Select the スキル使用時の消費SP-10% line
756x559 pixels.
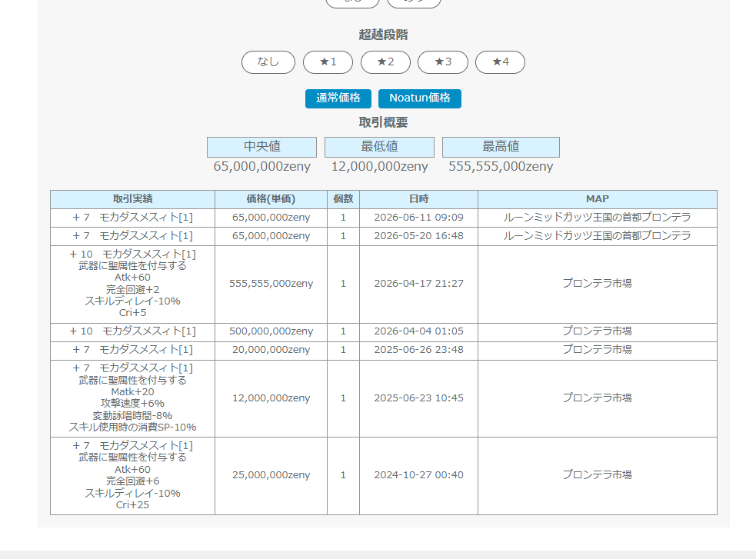132,427
